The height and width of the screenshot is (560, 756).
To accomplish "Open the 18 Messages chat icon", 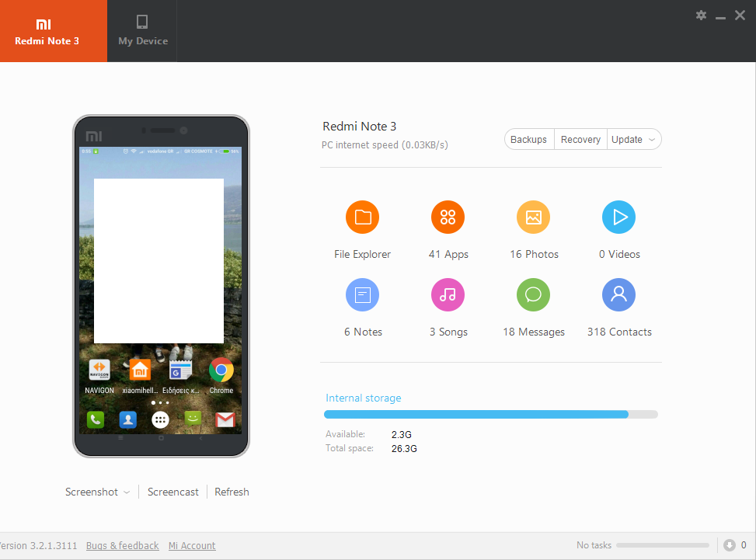I will (533, 295).
